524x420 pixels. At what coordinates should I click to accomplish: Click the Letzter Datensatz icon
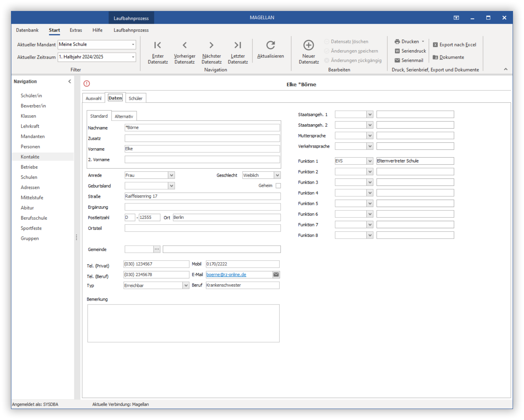pyautogui.click(x=238, y=45)
